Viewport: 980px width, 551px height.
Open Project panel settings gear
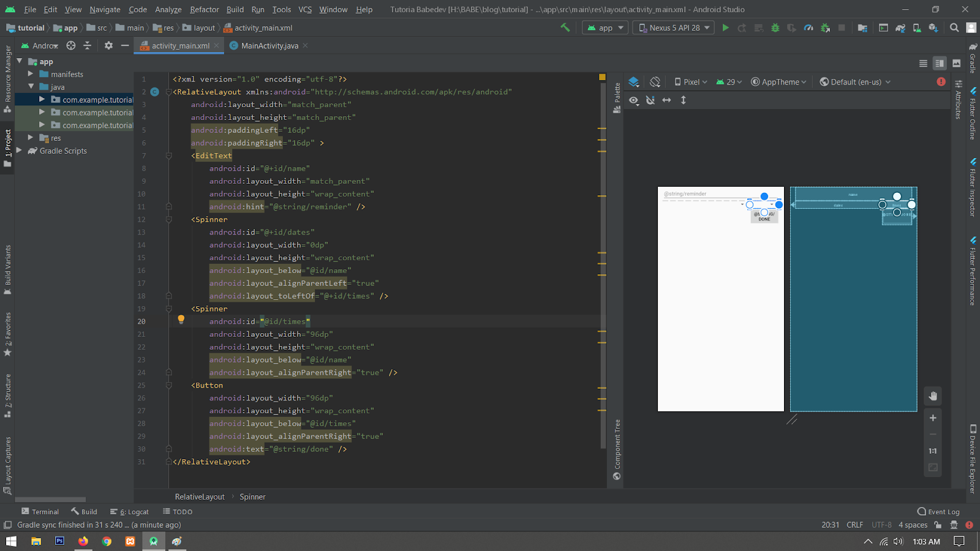pyautogui.click(x=108, y=45)
